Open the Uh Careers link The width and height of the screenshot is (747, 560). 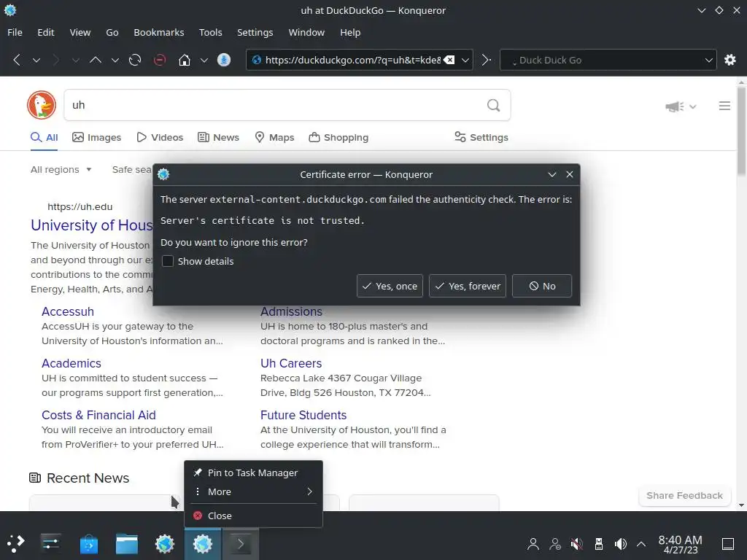[x=291, y=363]
